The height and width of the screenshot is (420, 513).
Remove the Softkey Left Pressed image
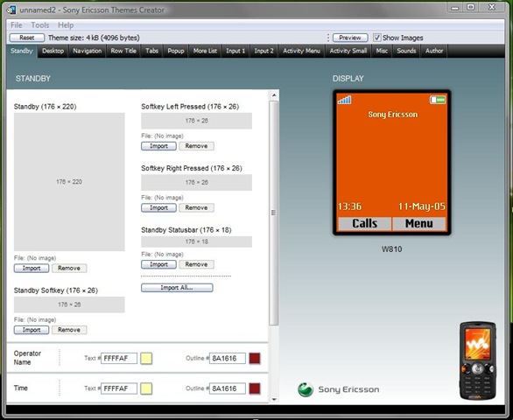pos(196,146)
